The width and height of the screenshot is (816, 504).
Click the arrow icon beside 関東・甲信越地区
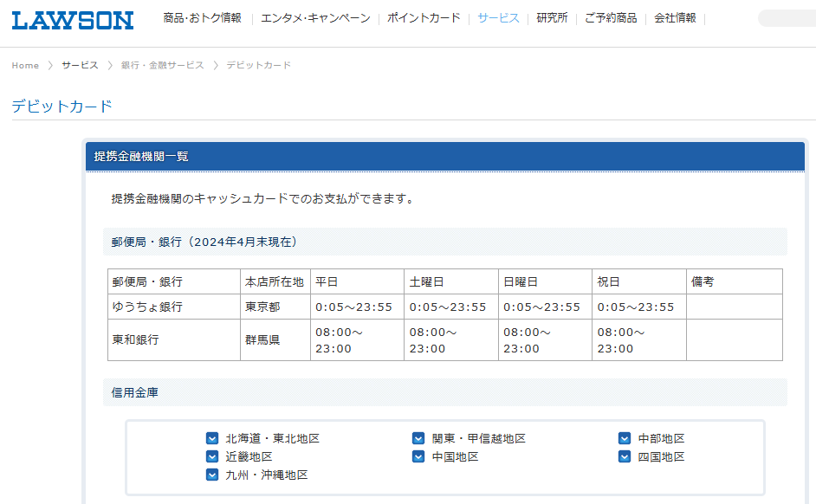point(418,438)
